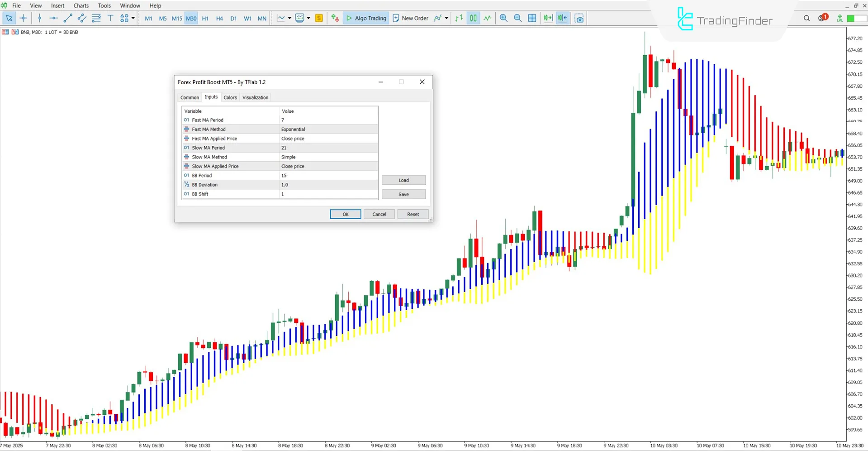Screen dimensions: 868x451
Task: Toggle the Chart Shift option
Action: click(x=562, y=18)
